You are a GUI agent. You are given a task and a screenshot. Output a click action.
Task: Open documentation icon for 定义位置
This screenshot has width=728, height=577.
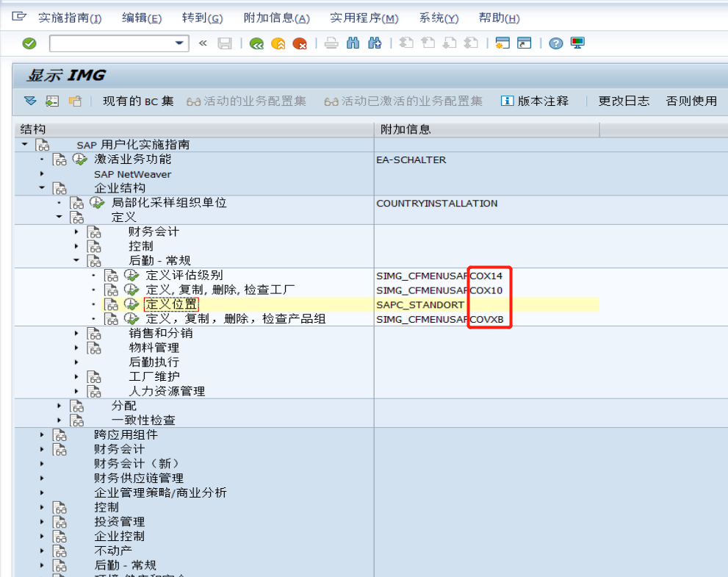point(111,305)
